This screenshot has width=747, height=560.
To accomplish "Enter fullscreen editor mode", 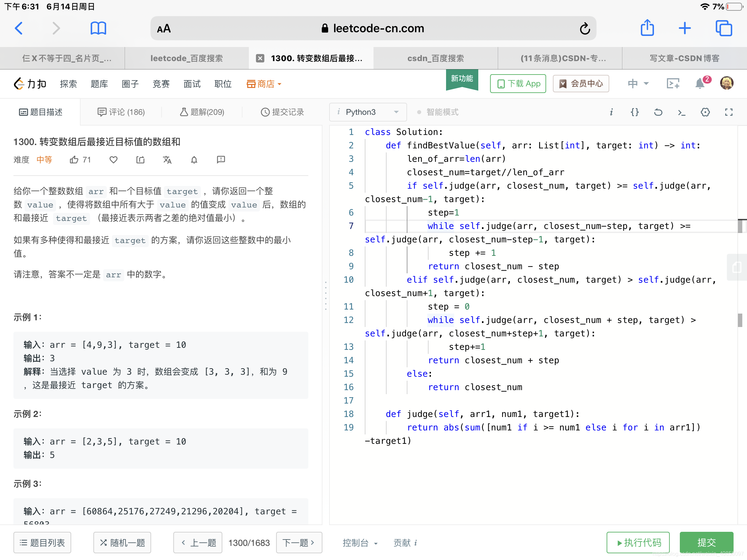I will coord(729,112).
